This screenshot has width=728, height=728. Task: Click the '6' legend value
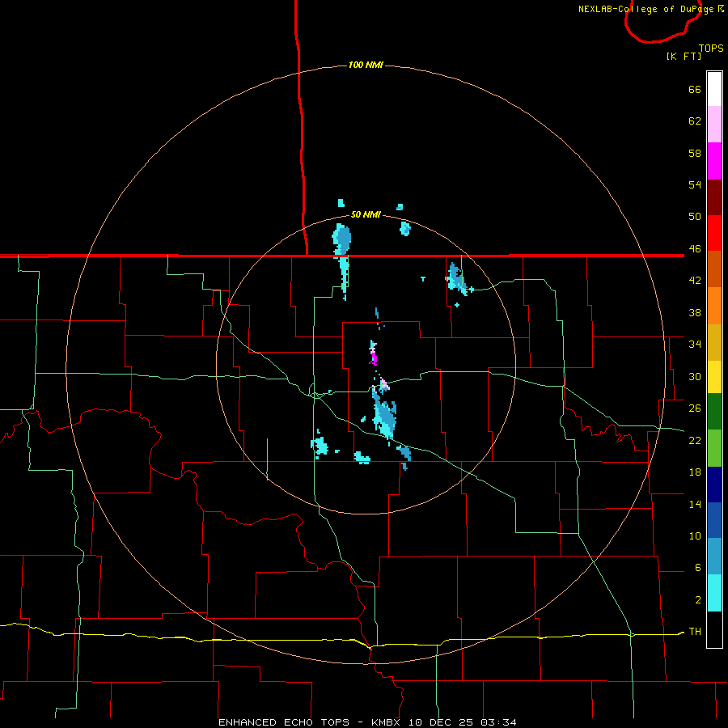tap(698, 568)
